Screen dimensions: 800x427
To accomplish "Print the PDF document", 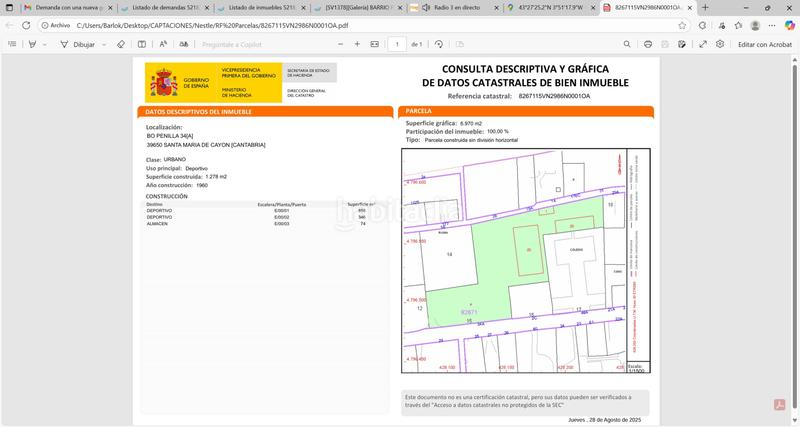I will (649, 44).
